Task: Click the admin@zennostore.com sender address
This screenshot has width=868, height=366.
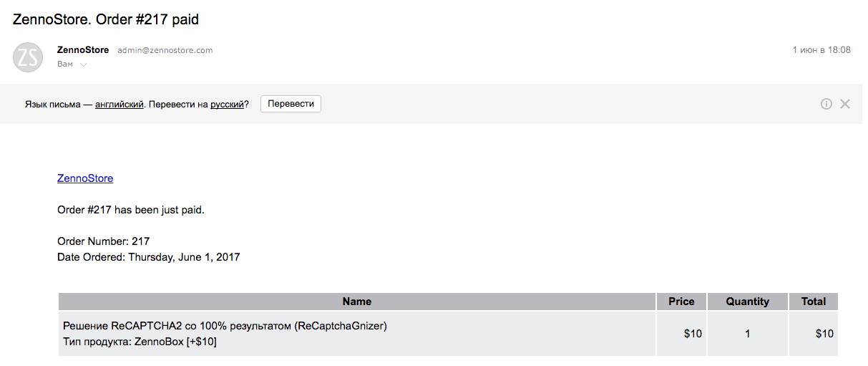Action: point(165,50)
